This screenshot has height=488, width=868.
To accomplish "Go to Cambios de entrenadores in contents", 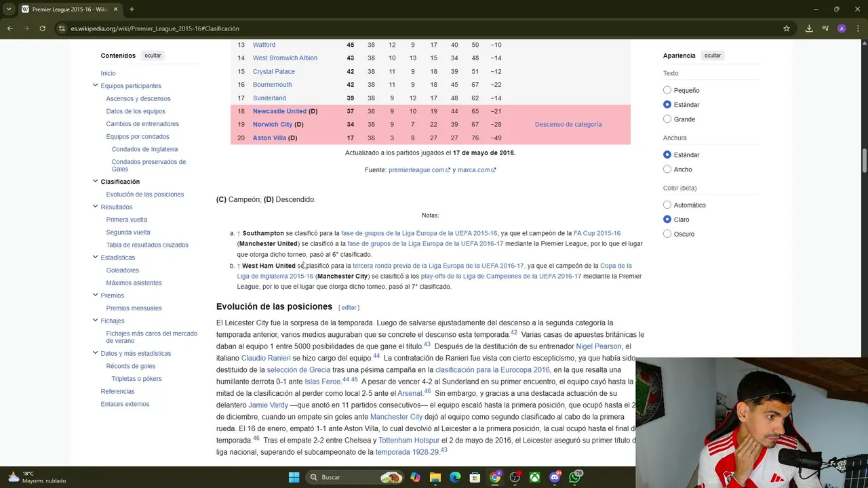I will (142, 124).
